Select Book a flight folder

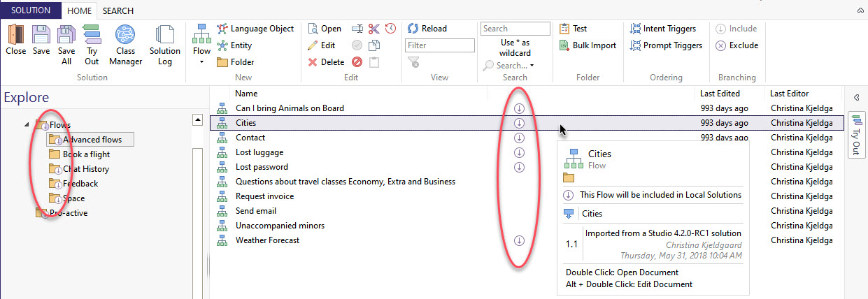[86, 154]
